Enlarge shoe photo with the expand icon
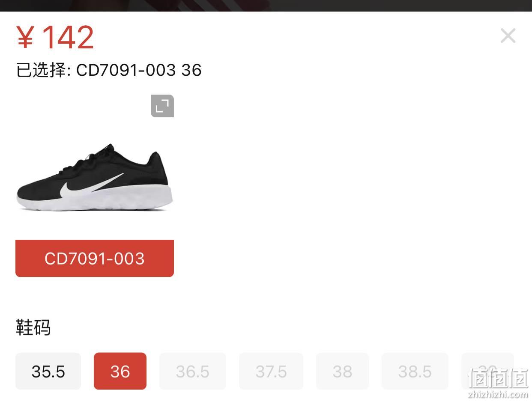The height and width of the screenshot is (402, 532). 162,106
